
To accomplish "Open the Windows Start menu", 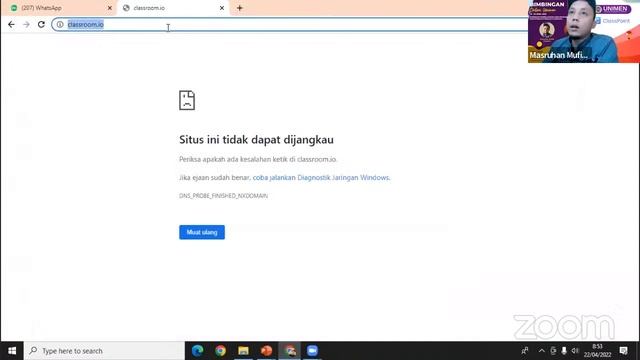I will coord(12,351).
